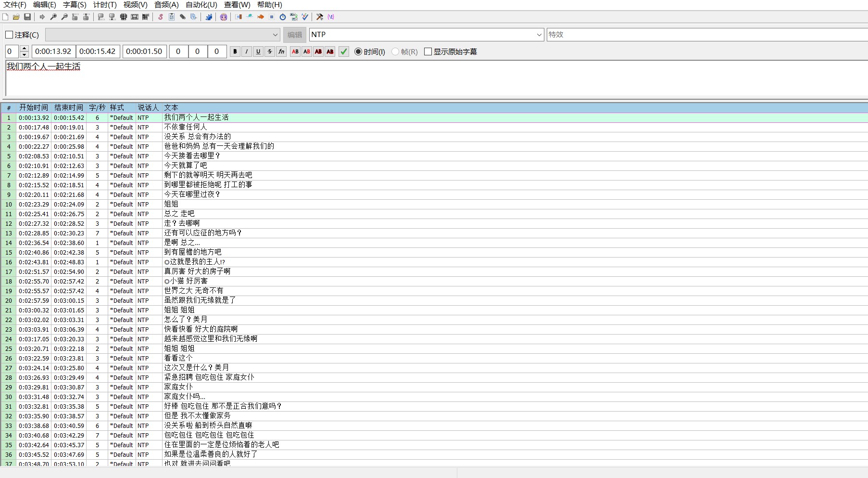Select subtitle row 今天在哪里过夜？

point(434,194)
